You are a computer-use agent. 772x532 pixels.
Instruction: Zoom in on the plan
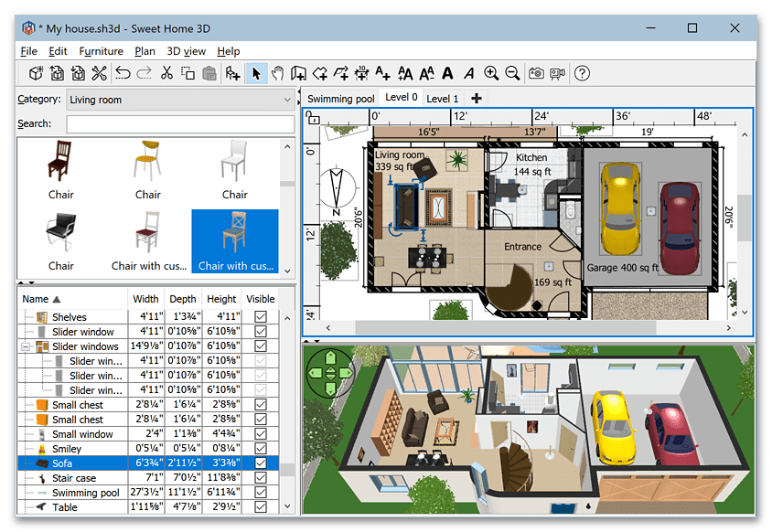point(491,73)
